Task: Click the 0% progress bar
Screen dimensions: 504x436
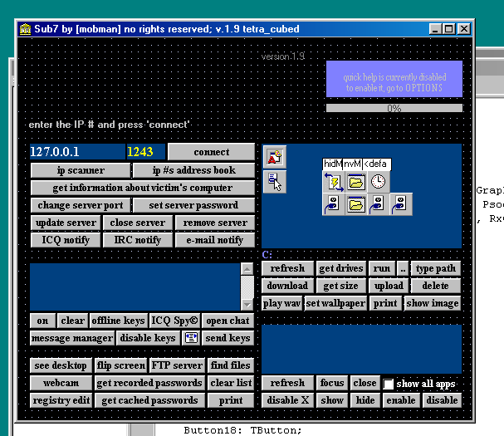Action: 394,108
